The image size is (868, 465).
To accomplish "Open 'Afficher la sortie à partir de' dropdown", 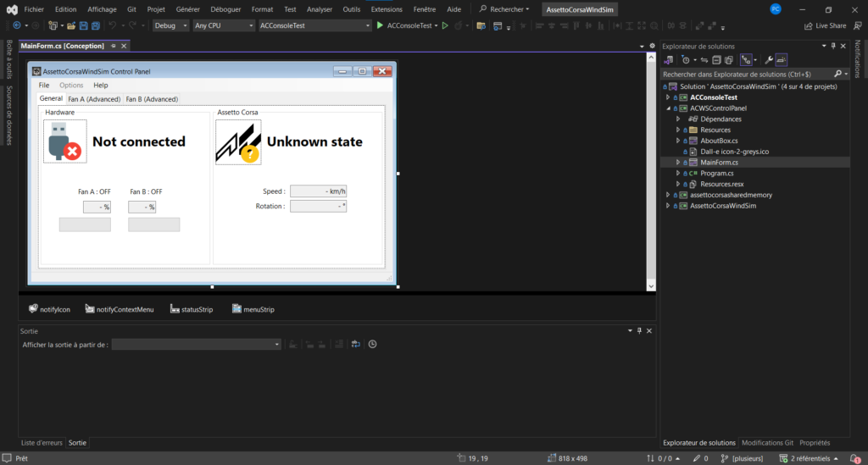I will tap(197, 345).
